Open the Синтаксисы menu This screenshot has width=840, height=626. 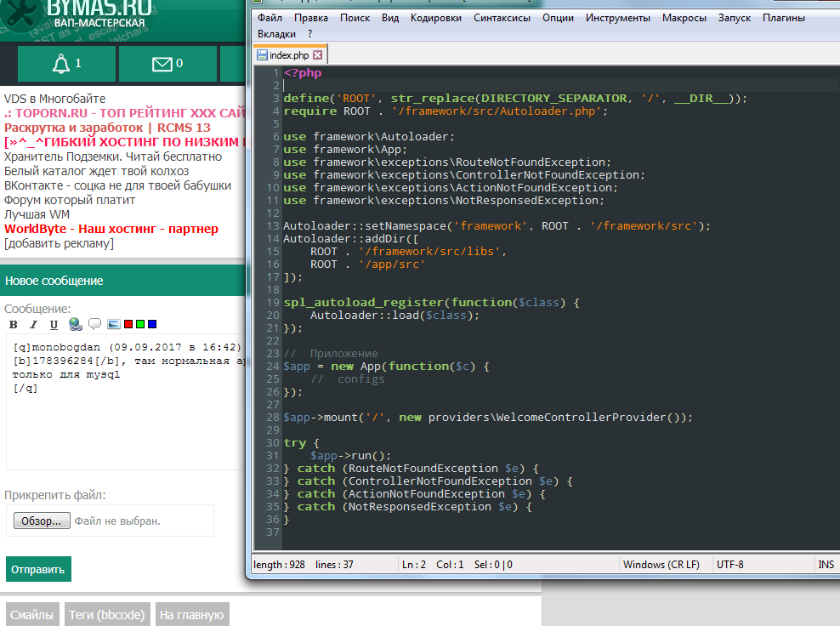[502, 18]
